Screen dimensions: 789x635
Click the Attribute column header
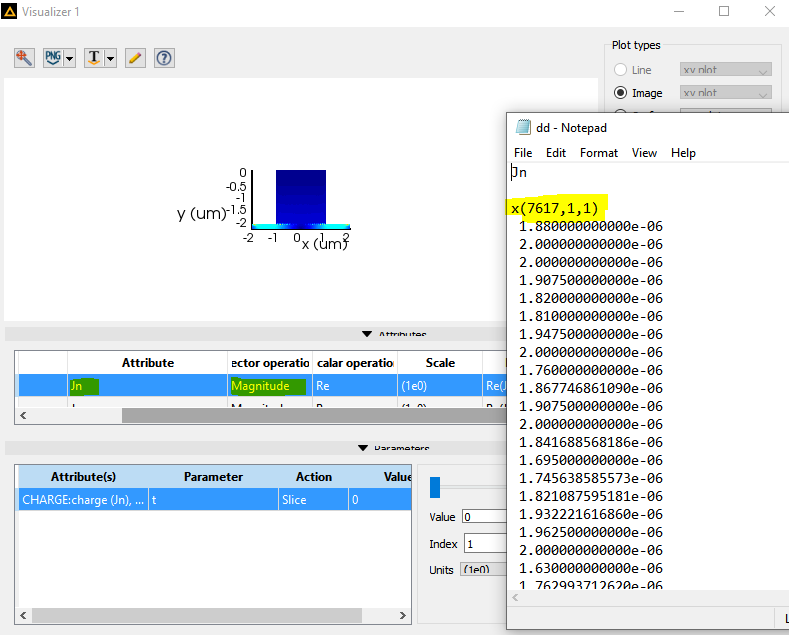pos(147,363)
